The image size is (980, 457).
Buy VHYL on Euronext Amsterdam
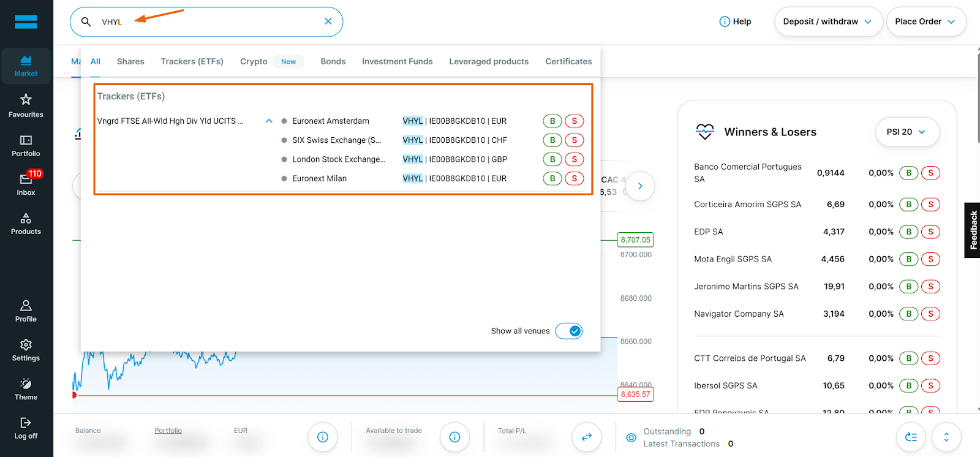click(552, 121)
